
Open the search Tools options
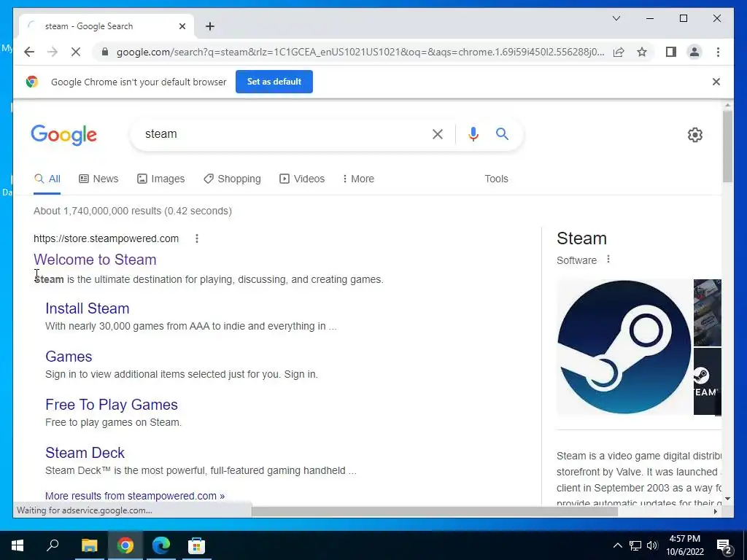tap(496, 179)
